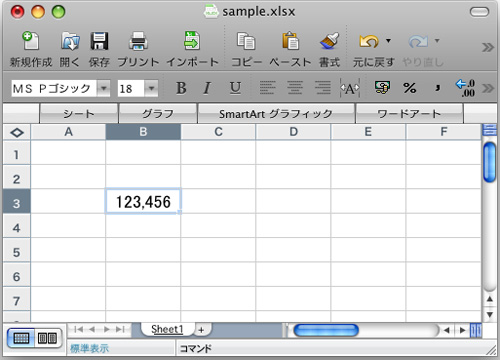
Task: Switch to the グラフ tab
Action: coord(158,114)
